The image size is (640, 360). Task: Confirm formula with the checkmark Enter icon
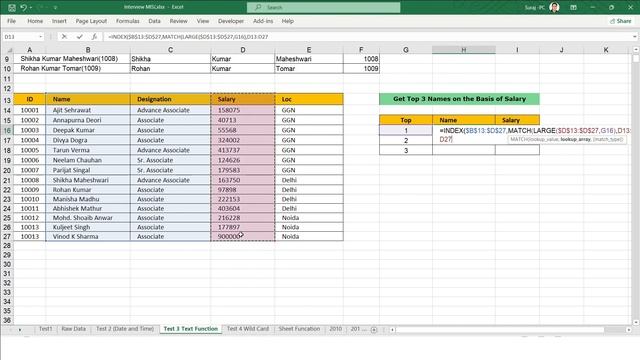(79, 37)
